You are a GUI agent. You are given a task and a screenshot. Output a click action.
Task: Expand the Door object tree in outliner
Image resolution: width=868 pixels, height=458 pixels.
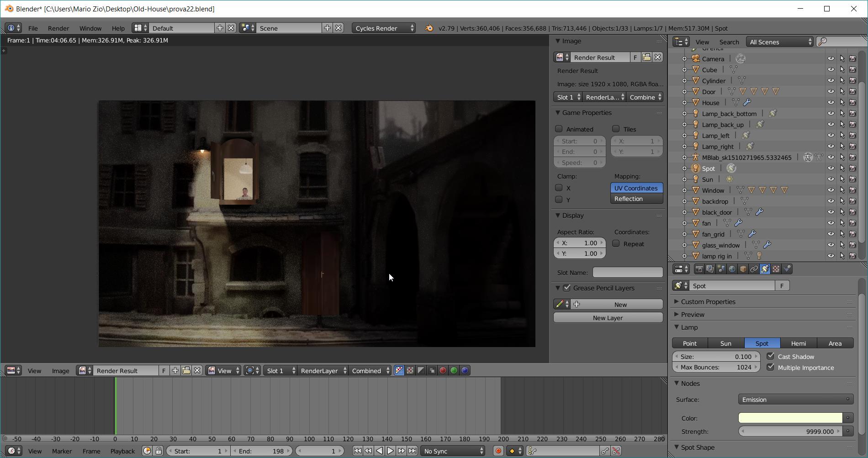[x=684, y=91]
